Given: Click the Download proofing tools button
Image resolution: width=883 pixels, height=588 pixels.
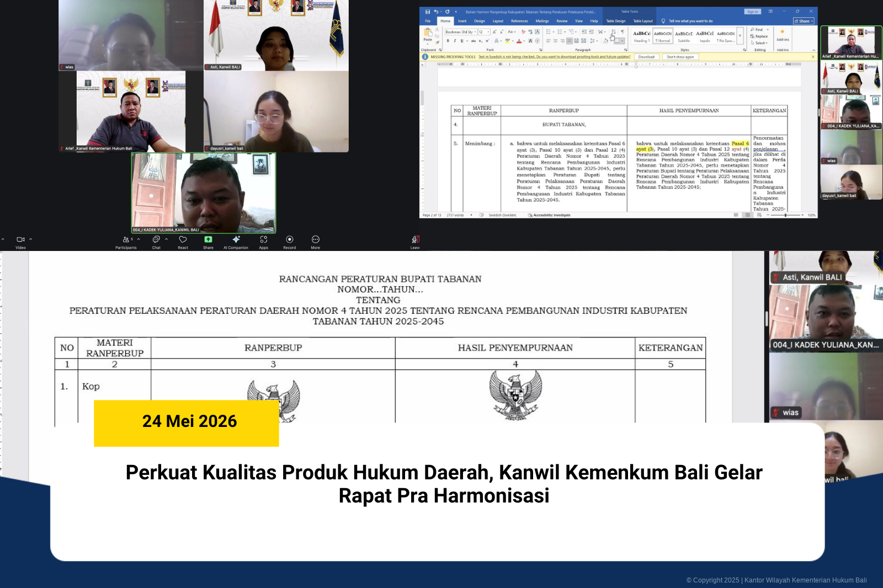Looking at the screenshot, I should click(x=646, y=57).
